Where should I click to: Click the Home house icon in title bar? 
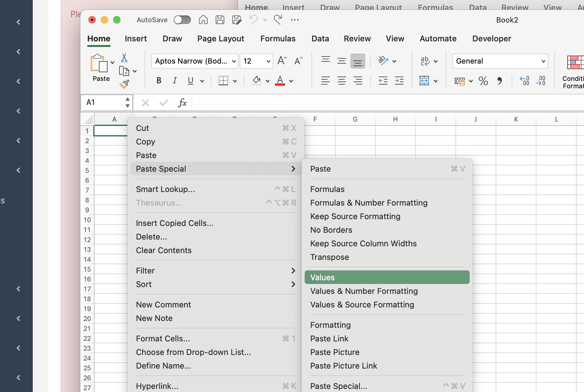pos(203,20)
